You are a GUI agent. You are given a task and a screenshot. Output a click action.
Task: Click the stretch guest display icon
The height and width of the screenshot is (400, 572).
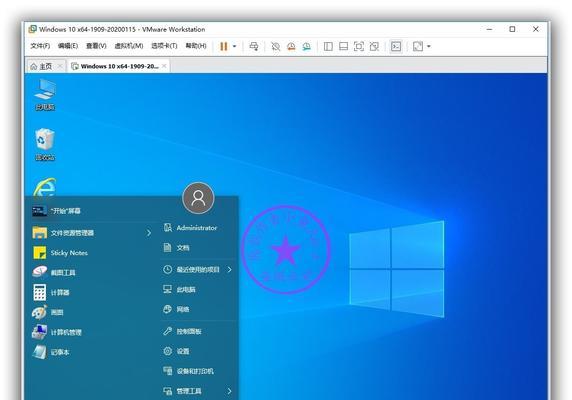point(418,46)
